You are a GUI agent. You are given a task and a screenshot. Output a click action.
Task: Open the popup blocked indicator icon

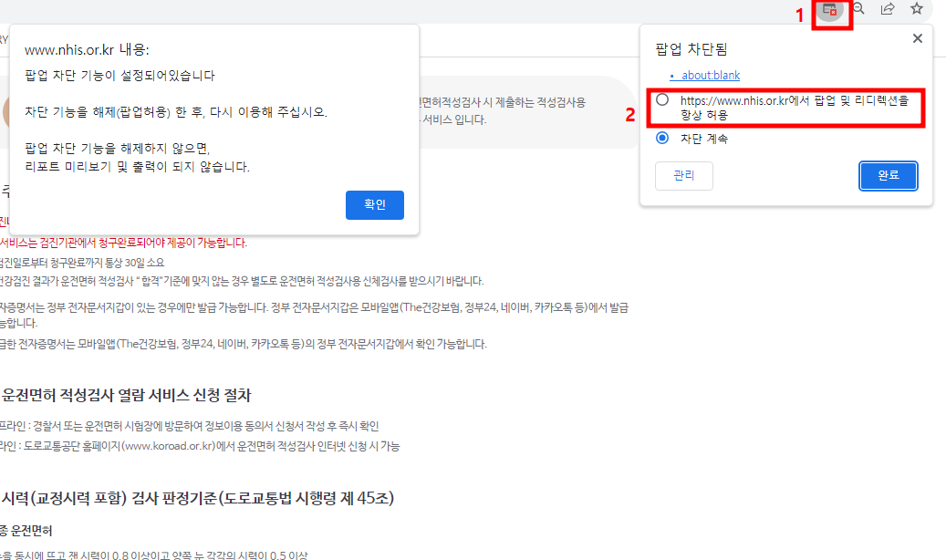coord(831,9)
